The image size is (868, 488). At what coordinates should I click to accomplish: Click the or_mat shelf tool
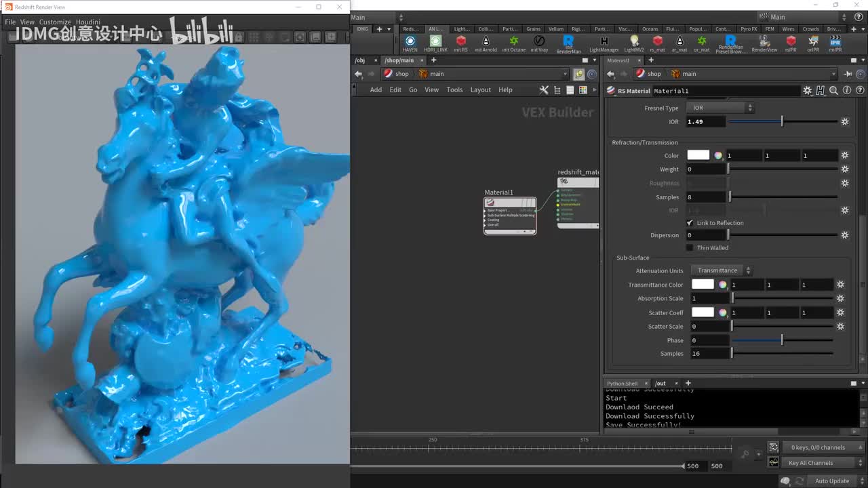pos(701,44)
